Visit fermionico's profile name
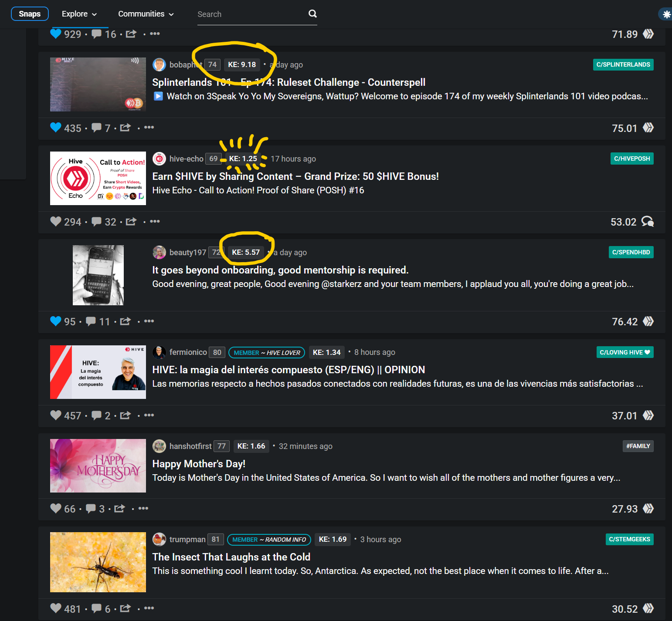Image resolution: width=672 pixels, height=621 pixels. coord(188,352)
